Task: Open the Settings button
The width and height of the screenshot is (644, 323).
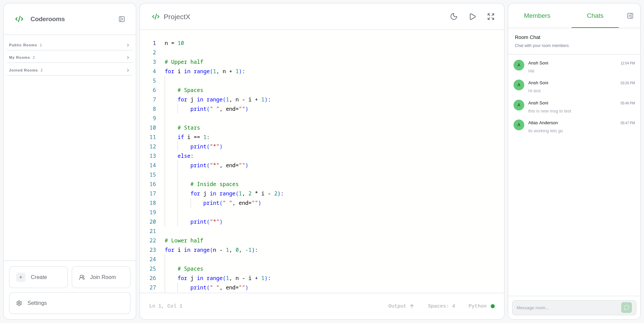Action: pyautogui.click(x=70, y=303)
